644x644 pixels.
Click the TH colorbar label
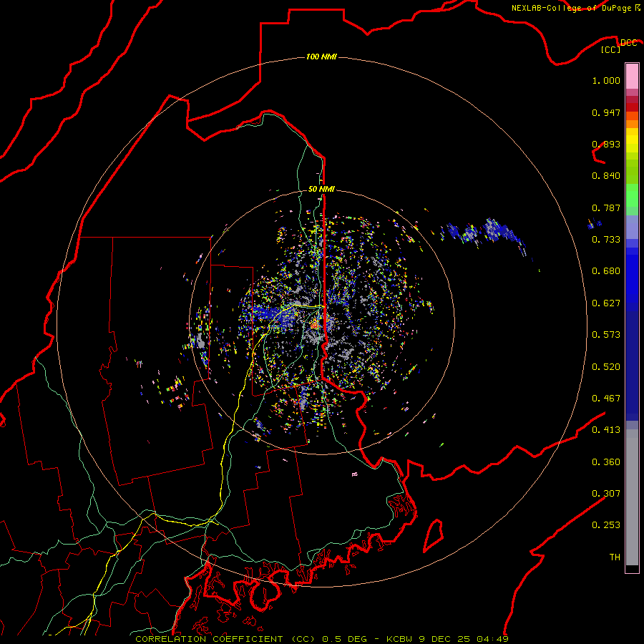click(x=615, y=557)
